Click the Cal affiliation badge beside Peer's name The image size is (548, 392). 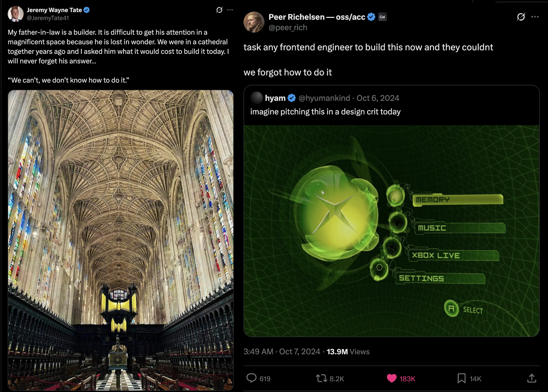[x=382, y=17]
